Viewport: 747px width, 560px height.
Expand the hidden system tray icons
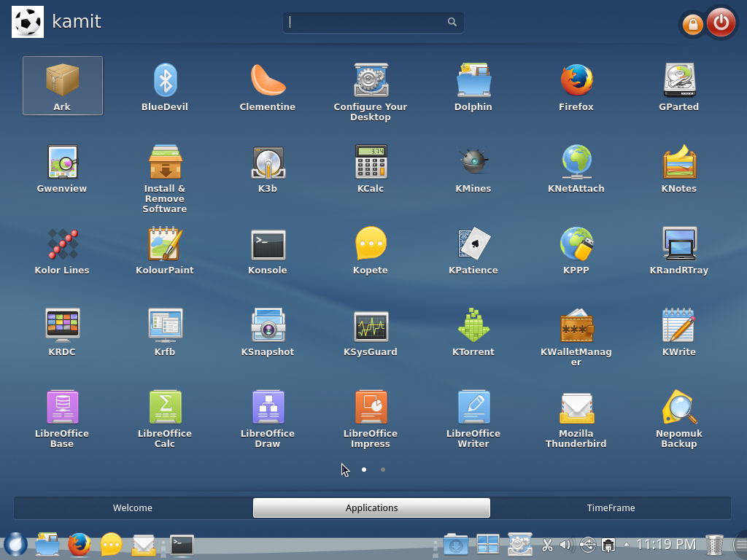[x=626, y=544]
